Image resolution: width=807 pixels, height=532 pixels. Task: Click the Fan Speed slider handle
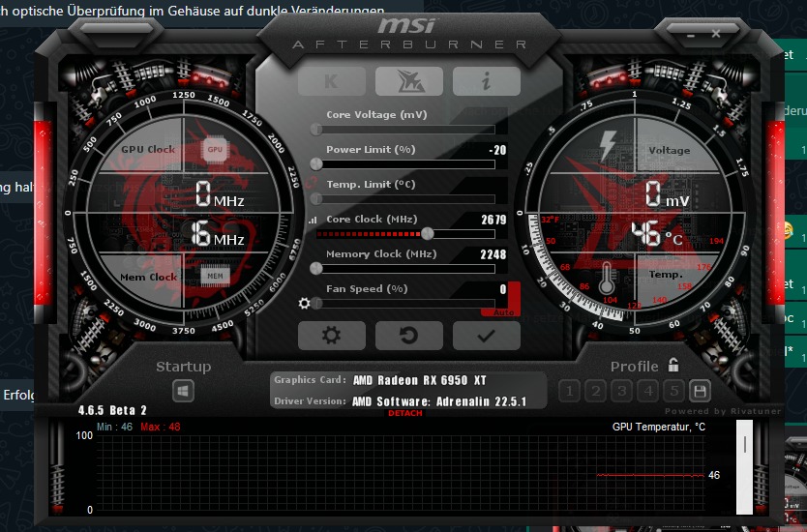(316, 303)
